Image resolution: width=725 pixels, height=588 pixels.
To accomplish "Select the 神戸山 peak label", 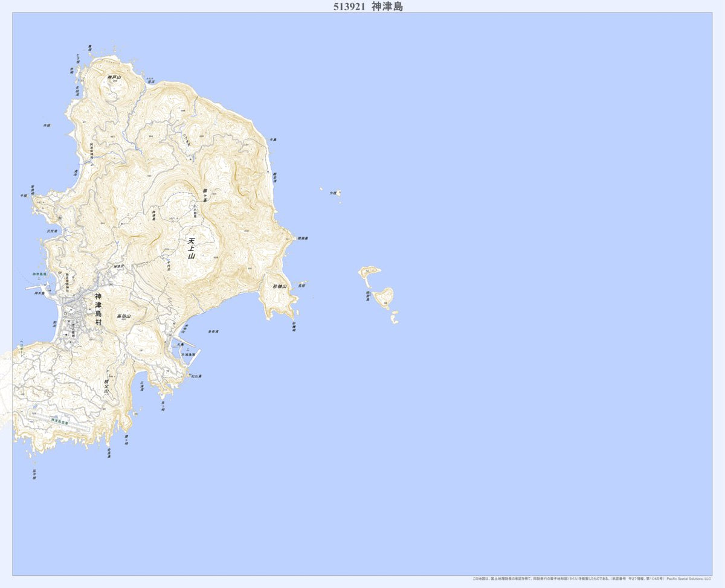I will click(x=114, y=77).
